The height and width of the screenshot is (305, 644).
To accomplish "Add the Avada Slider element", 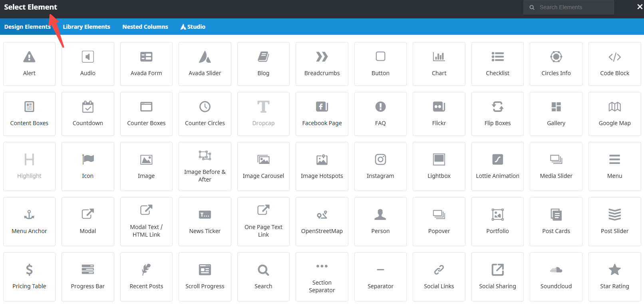I will click(x=205, y=64).
